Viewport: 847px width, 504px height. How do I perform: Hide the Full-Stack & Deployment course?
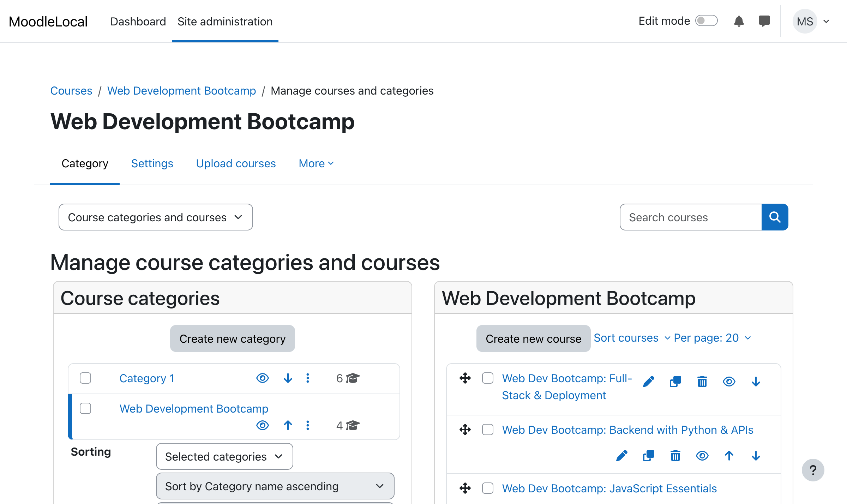coord(729,382)
